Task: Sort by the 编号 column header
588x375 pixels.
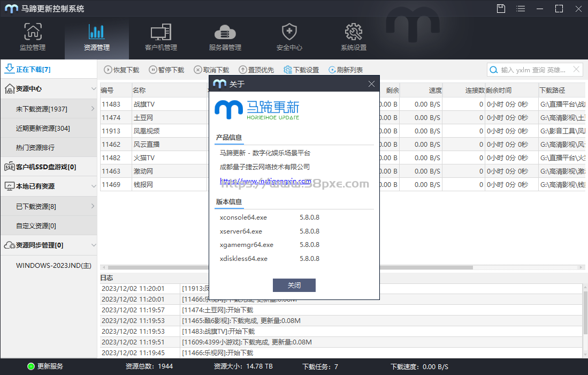Action: (116, 90)
